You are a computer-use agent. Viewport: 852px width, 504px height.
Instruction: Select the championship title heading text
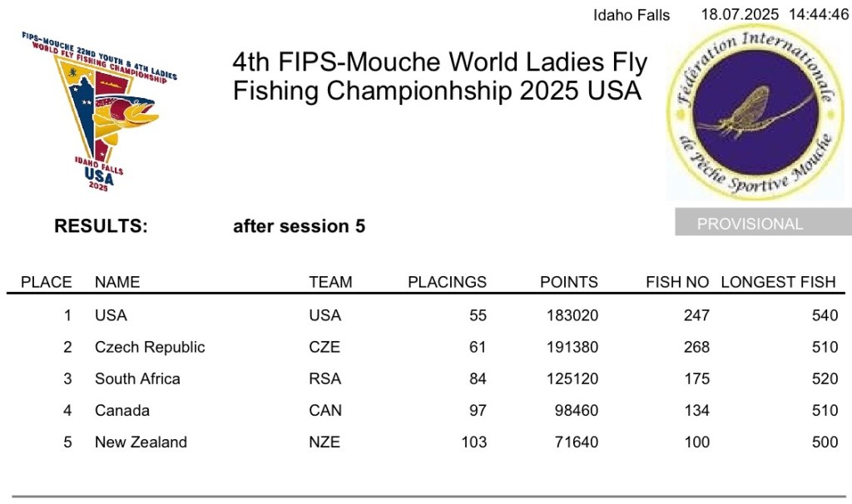click(x=439, y=77)
